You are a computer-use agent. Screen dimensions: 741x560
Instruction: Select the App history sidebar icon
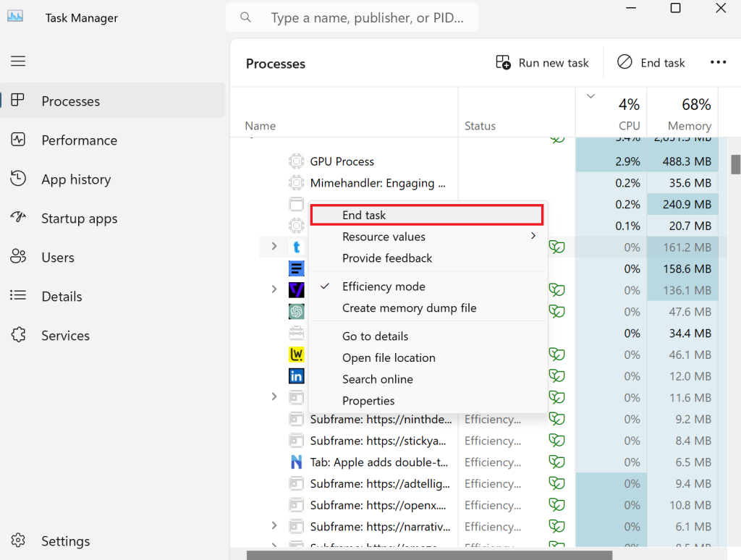click(x=17, y=179)
